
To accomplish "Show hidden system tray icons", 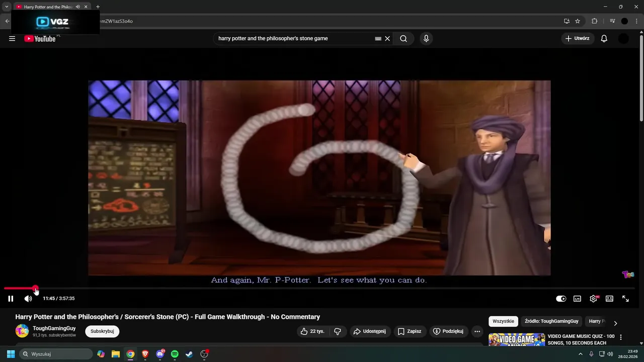I will (x=581, y=354).
